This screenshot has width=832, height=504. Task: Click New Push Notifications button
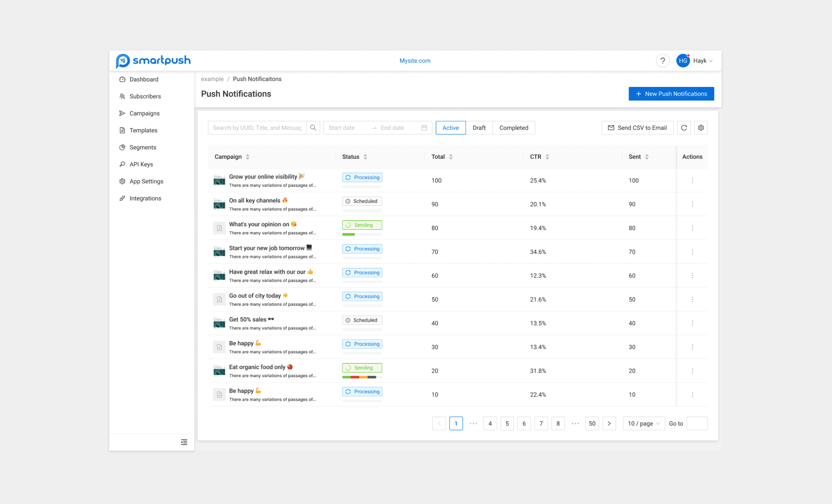[671, 94]
